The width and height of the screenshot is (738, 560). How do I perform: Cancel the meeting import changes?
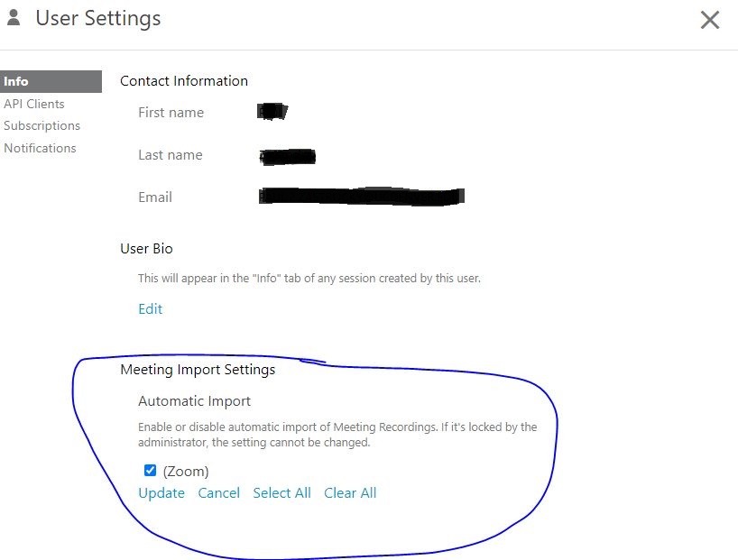(x=219, y=492)
